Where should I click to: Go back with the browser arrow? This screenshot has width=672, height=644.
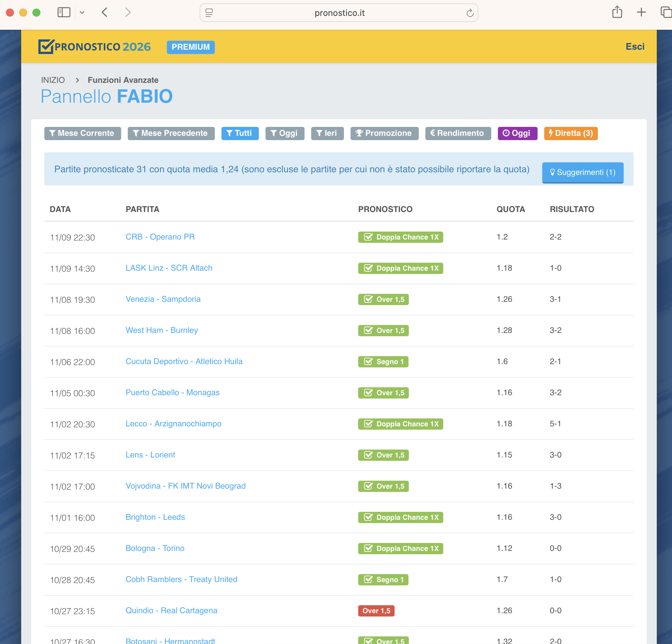click(x=105, y=13)
